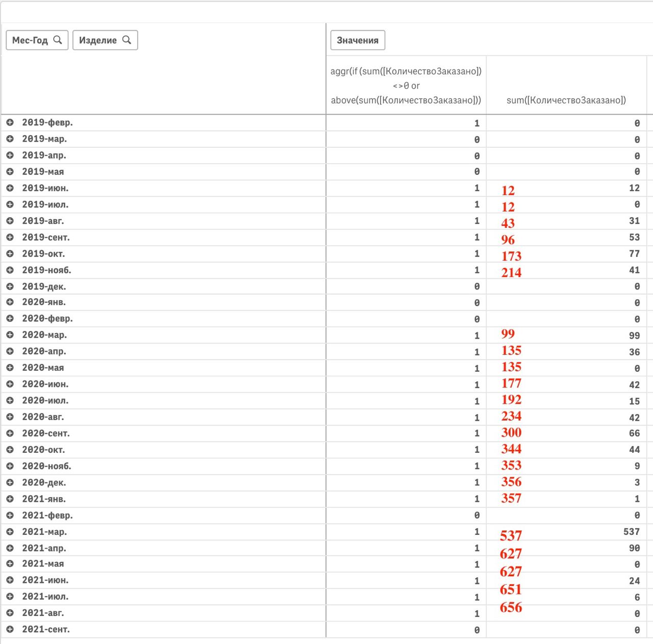653x644 pixels.
Task: Expand the 2021-сент. row
Action: 10,629
